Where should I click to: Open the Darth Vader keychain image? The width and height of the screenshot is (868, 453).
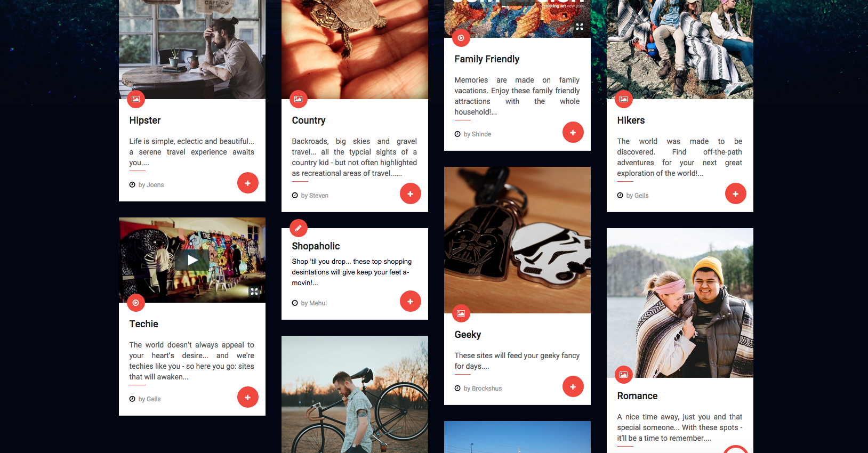[x=517, y=240]
